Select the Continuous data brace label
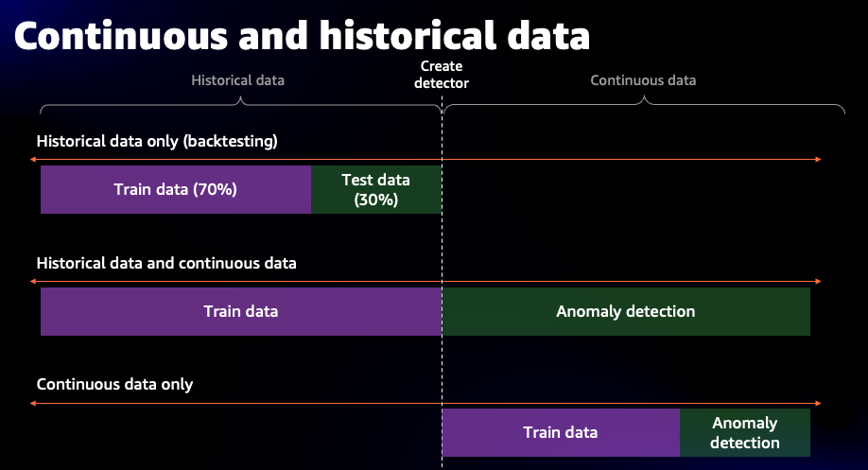This screenshot has height=470, width=868. coord(643,80)
